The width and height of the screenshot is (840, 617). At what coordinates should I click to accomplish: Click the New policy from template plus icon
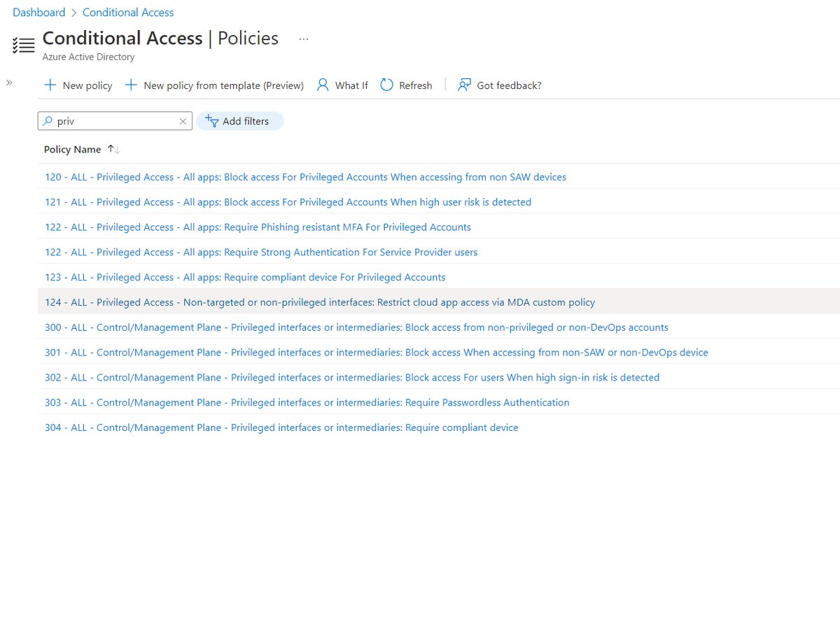click(131, 85)
